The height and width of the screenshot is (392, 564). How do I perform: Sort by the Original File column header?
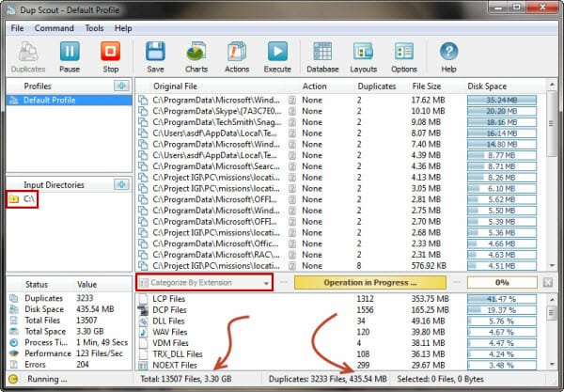(175, 86)
